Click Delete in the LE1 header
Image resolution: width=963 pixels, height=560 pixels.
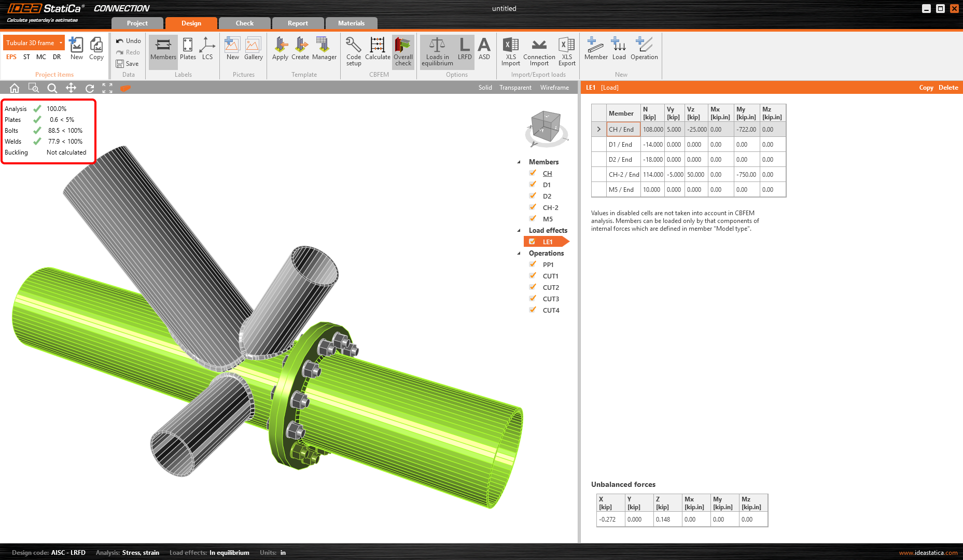coord(948,88)
